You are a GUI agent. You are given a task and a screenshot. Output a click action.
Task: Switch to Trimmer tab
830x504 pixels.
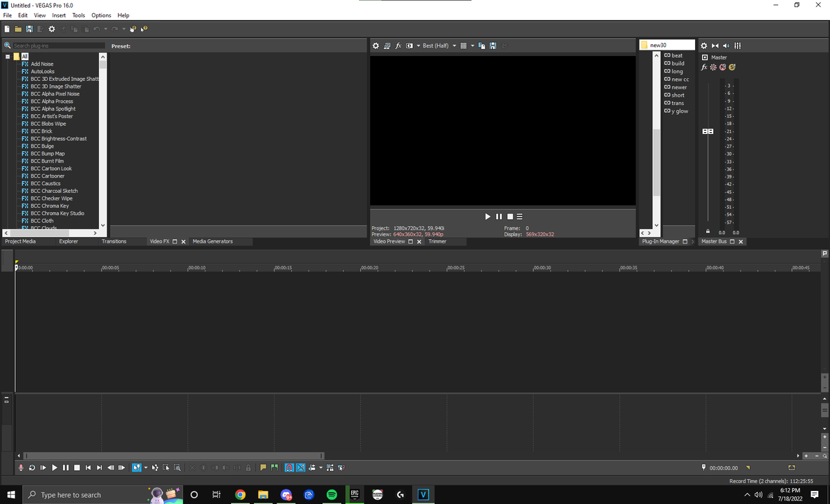(x=438, y=241)
